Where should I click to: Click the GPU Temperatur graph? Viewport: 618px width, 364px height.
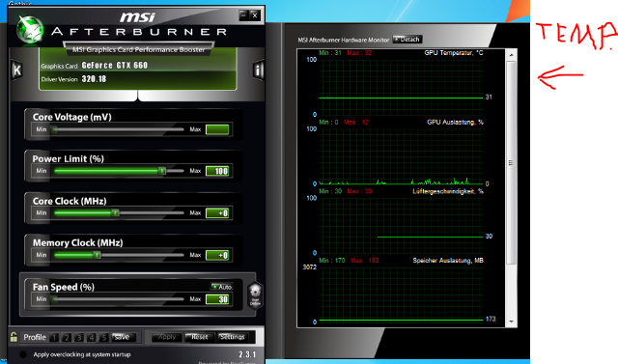pyautogui.click(x=402, y=87)
